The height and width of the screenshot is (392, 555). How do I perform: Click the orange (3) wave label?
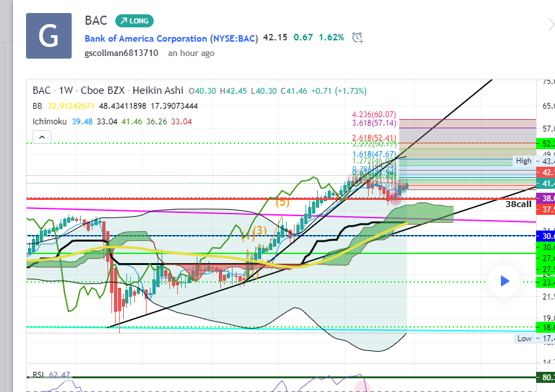(259, 231)
